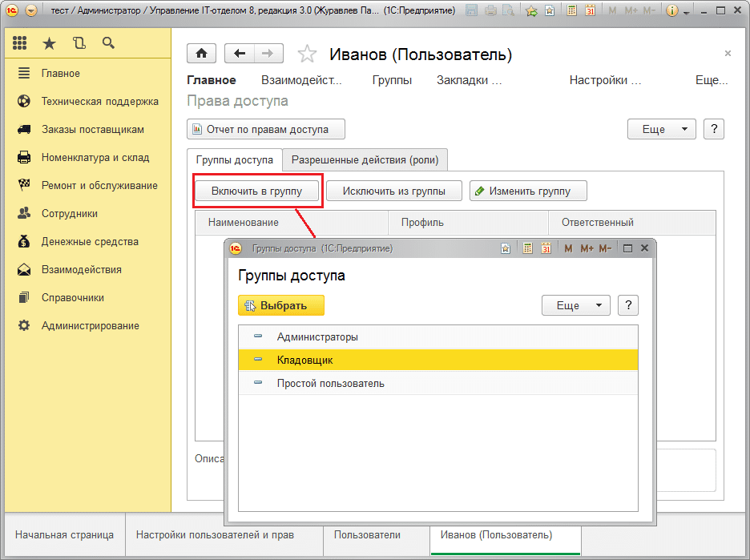Switch to Взаимодейст... form link

click(x=301, y=80)
